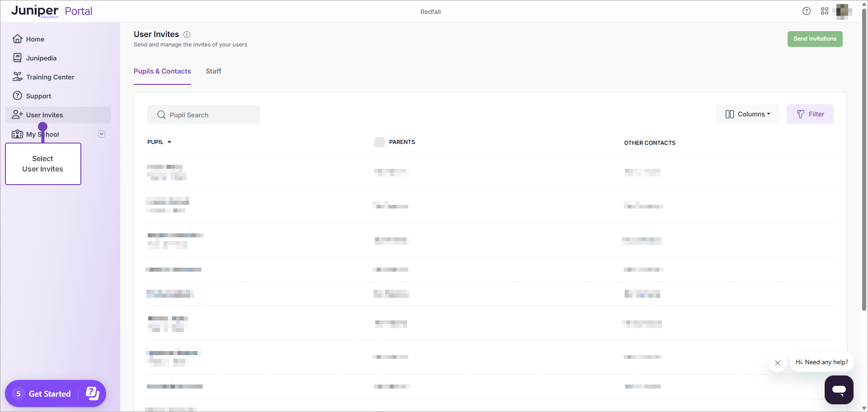Open the chat support bubble

click(x=839, y=390)
